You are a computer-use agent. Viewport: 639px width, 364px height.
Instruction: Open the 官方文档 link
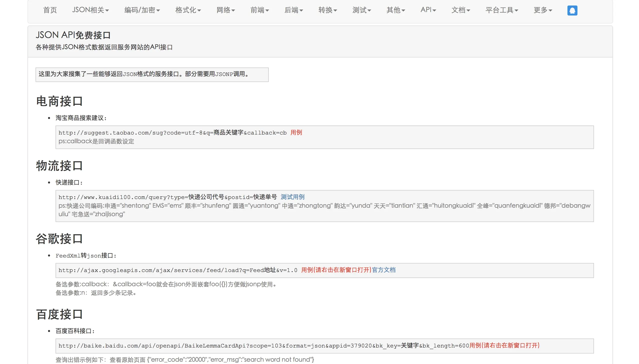(x=384, y=270)
